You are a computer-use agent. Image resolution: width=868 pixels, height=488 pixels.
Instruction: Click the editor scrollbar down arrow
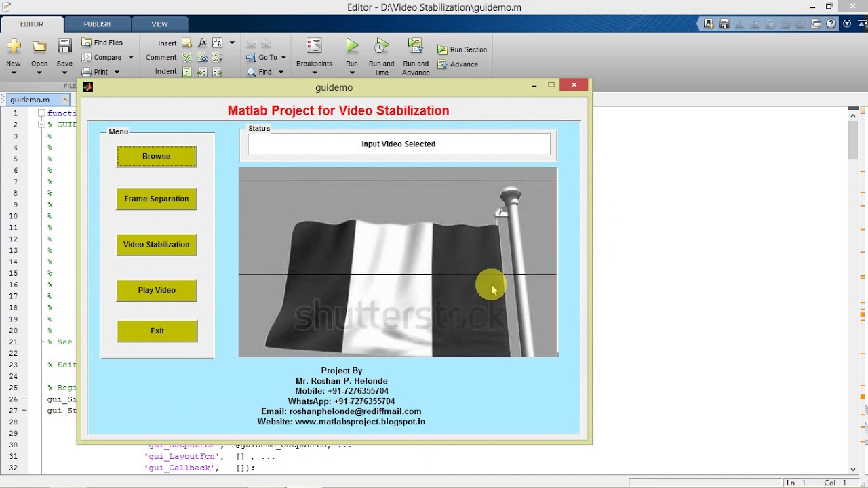pyautogui.click(x=853, y=469)
